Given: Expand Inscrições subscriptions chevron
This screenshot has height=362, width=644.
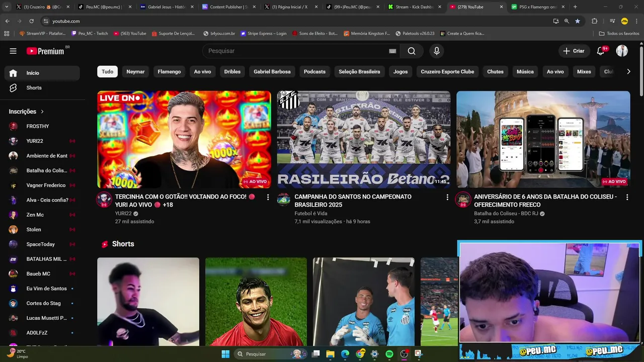Looking at the screenshot, I should click(42, 112).
